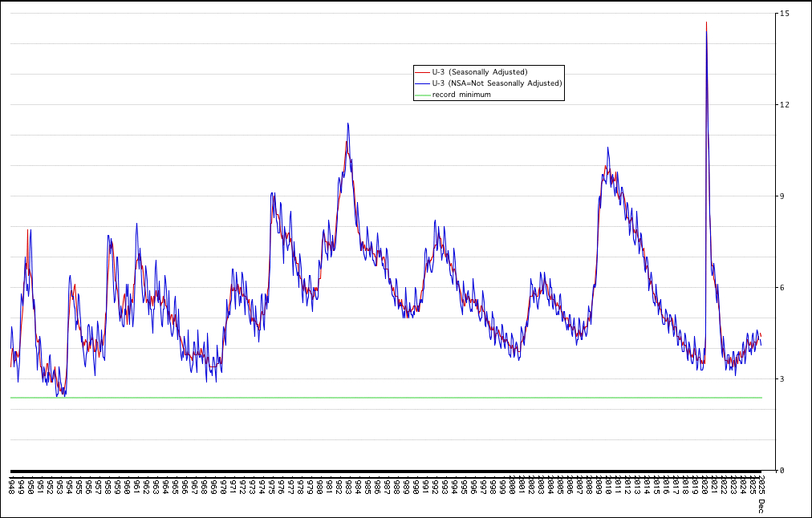Click the "Dec" label below the x-axis

761,504
